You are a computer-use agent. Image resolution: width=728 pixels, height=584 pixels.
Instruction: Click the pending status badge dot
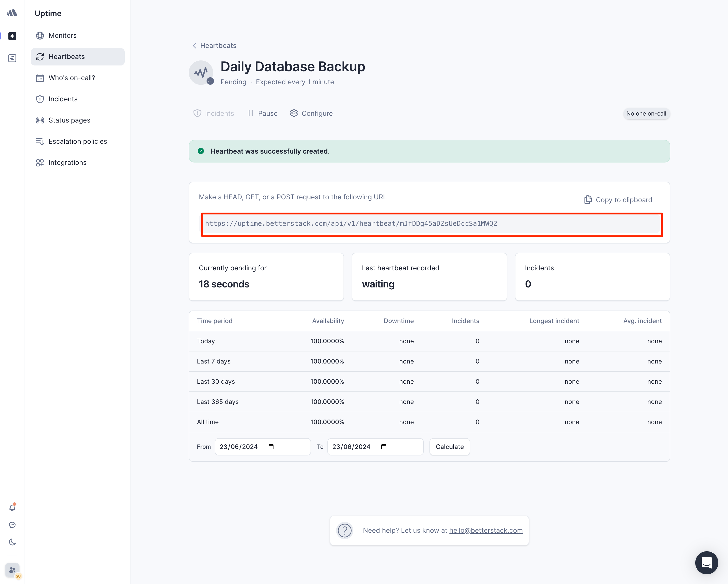pyautogui.click(x=210, y=81)
